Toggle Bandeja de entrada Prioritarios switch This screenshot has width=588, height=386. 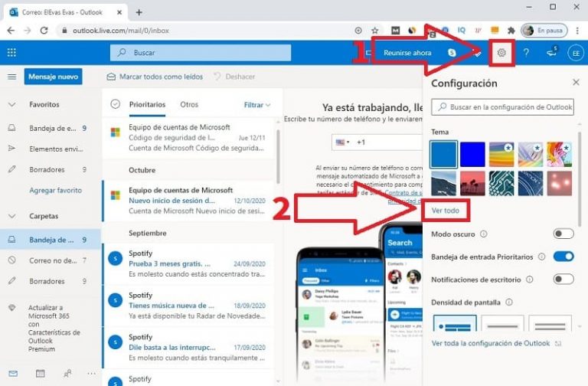(x=563, y=257)
